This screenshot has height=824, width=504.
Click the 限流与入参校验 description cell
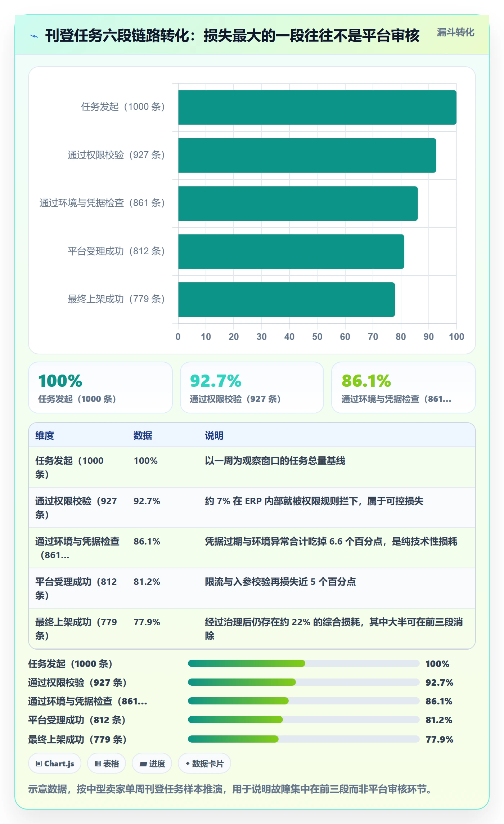(280, 582)
